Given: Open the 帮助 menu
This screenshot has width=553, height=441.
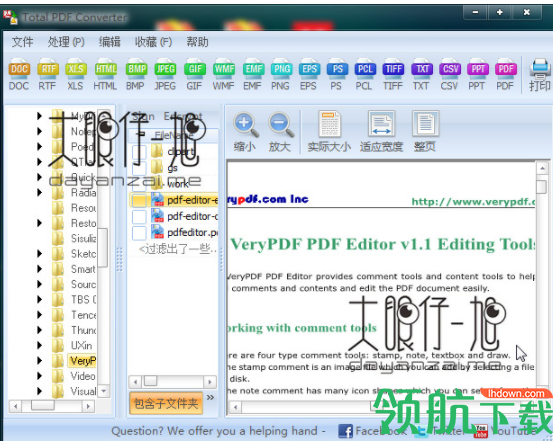Looking at the screenshot, I should point(198,42).
